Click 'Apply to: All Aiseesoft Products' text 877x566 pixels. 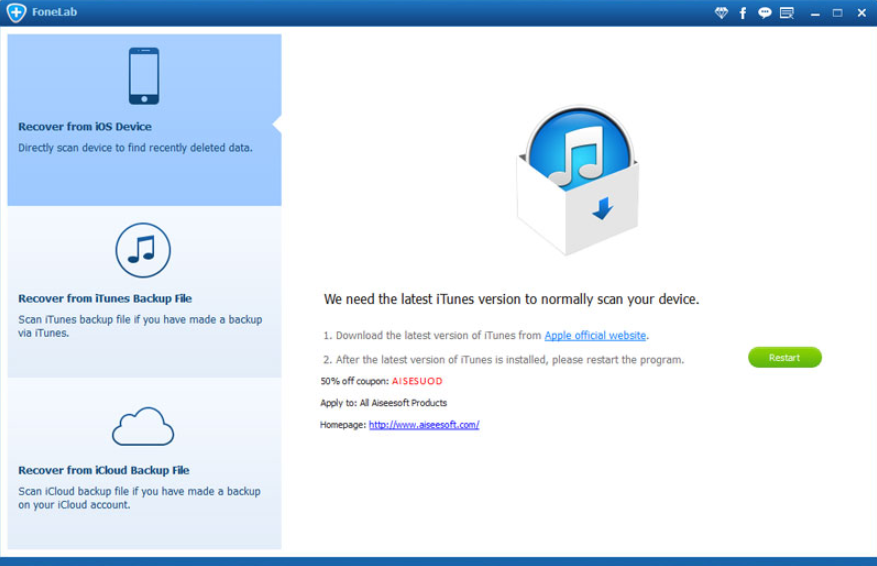click(384, 403)
